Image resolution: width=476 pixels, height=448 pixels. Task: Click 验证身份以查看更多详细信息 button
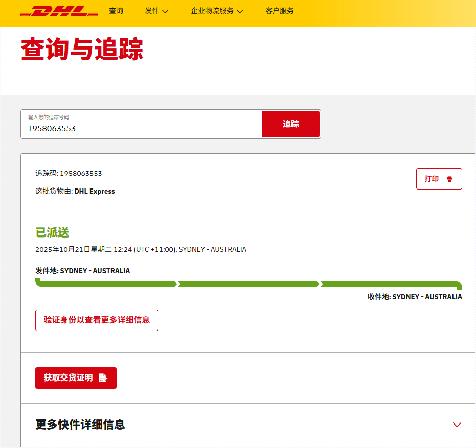pos(97,320)
